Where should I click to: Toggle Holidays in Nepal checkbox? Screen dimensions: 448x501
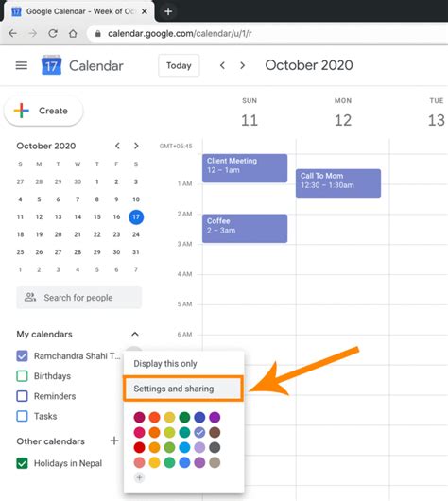click(x=22, y=463)
